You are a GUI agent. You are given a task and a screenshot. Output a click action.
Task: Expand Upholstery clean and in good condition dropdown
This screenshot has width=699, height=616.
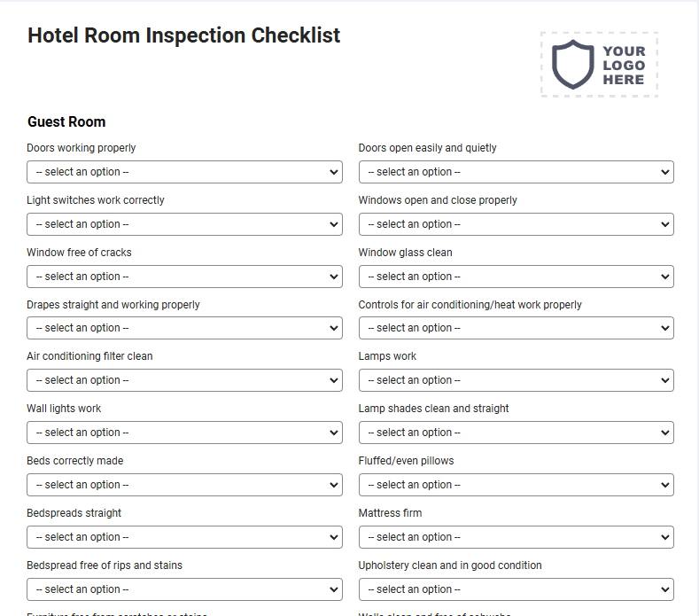coord(516,589)
